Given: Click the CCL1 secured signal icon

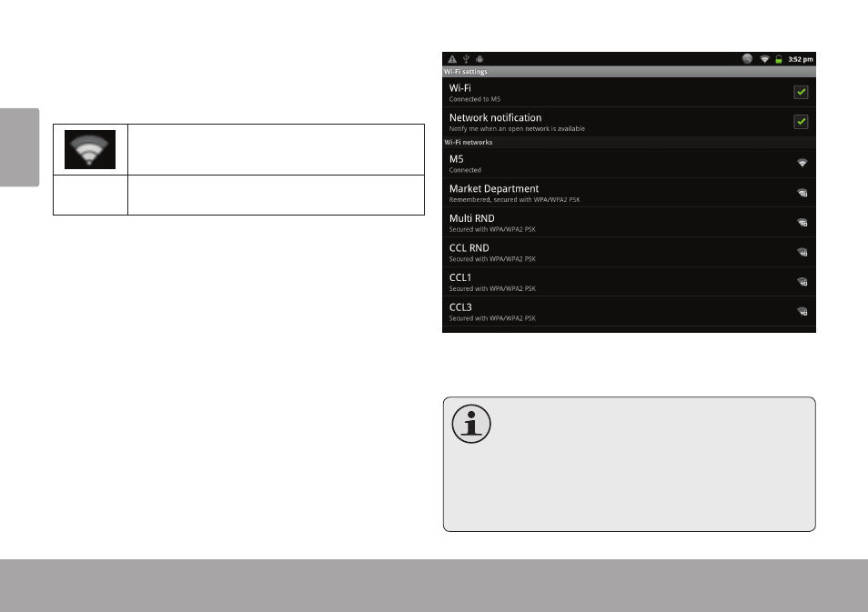Looking at the screenshot, I should pyautogui.click(x=802, y=282).
